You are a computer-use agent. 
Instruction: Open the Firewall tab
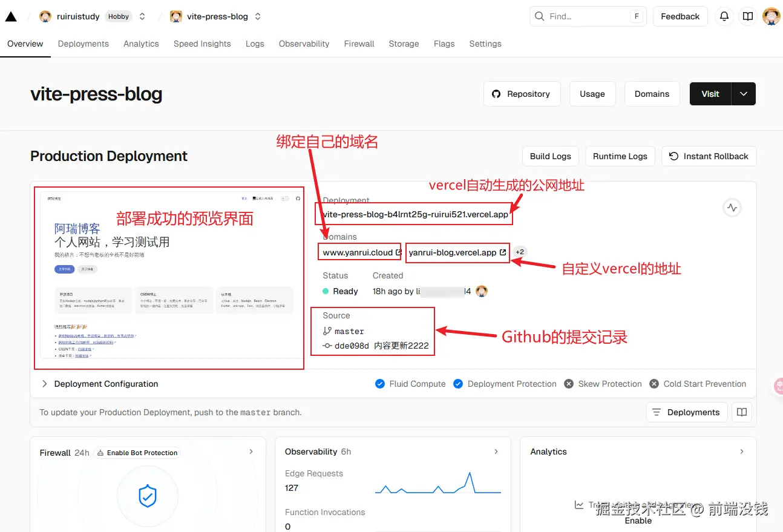[x=359, y=44]
